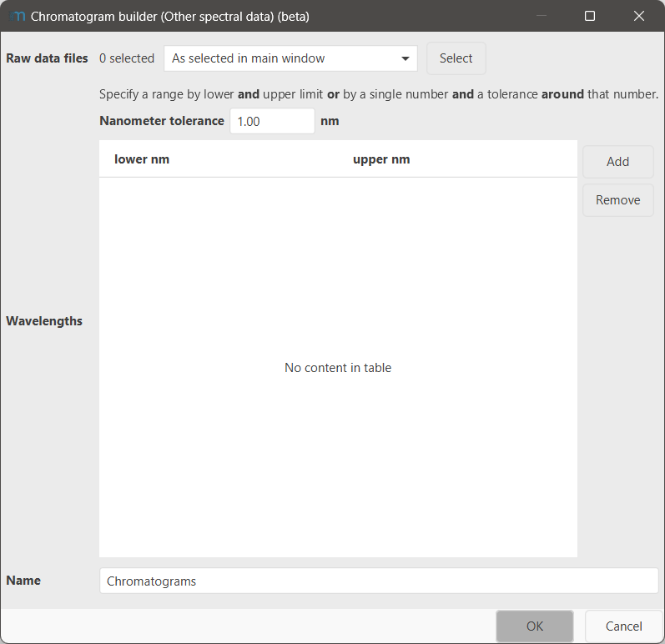Edit the Nanometer tolerance value field
Image resolution: width=665 pixels, height=644 pixels.
(x=272, y=121)
